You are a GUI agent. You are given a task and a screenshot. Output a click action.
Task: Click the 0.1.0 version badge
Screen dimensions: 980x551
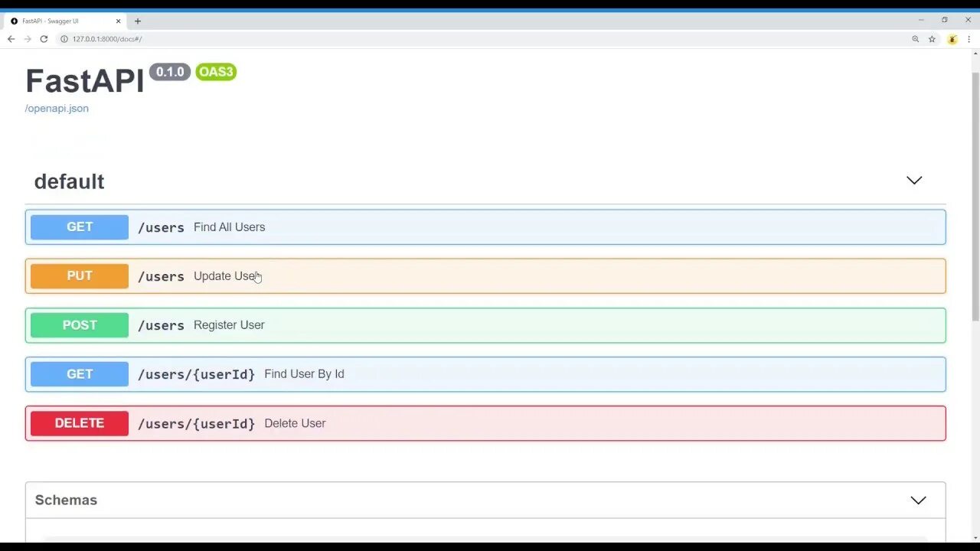tap(170, 72)
